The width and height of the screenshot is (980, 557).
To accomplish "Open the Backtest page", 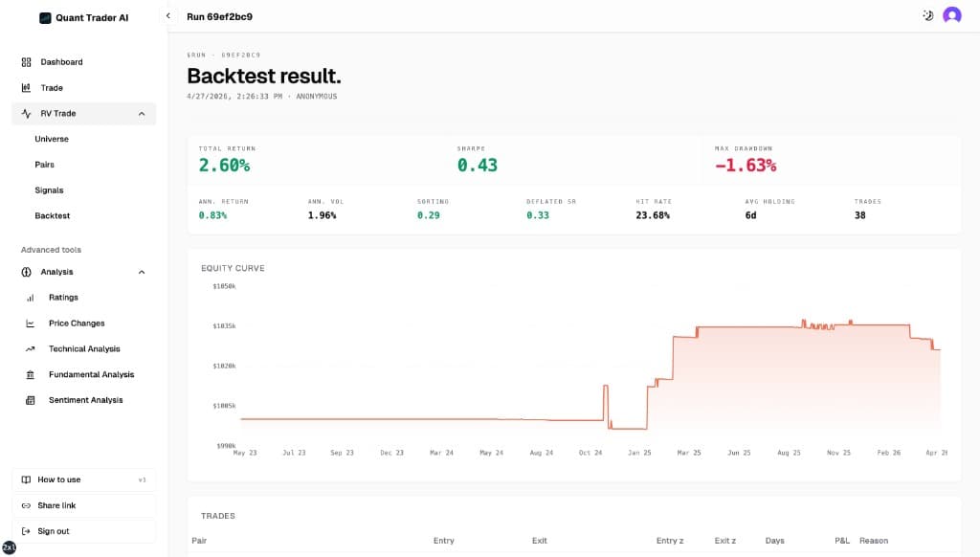I will click(x=53, y=215).
